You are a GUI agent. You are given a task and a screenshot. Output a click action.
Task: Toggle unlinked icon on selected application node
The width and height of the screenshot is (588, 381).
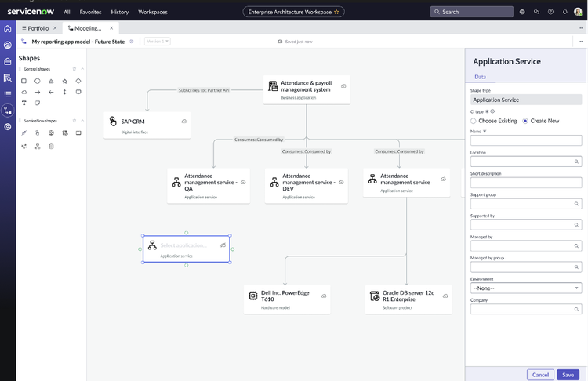(223, 245)
